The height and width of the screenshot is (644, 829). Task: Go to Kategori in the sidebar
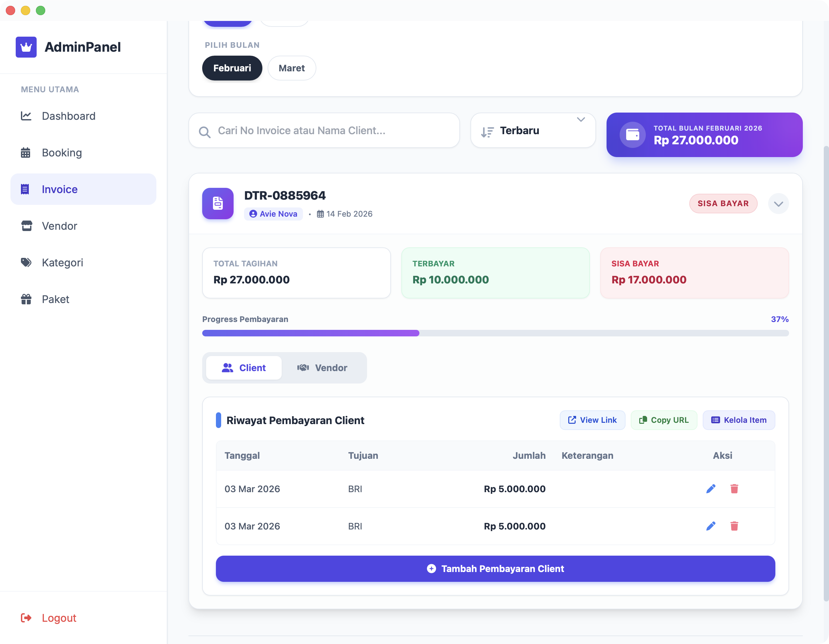[62, 262]
